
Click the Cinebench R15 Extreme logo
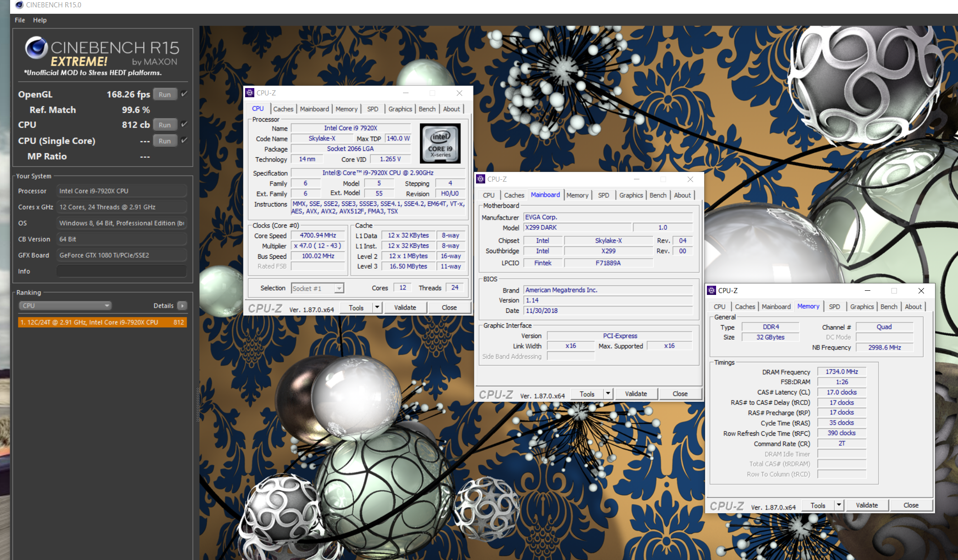click(x=102, y=55)
